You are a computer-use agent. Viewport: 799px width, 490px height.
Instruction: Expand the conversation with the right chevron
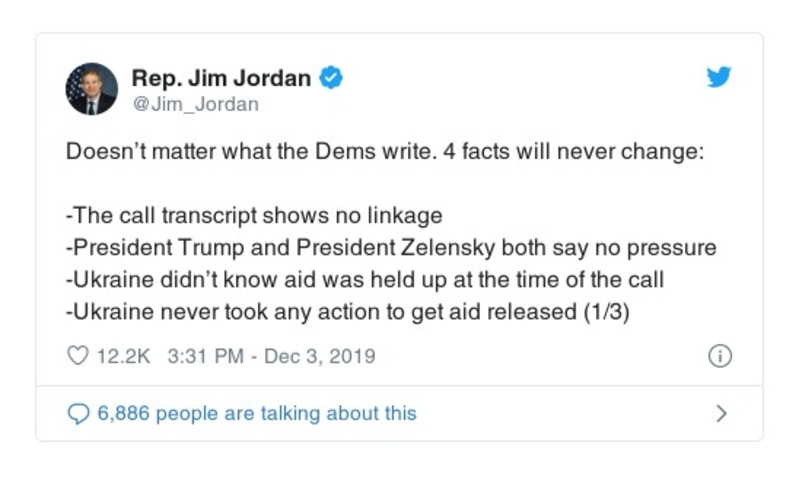[x=722, y=413]
